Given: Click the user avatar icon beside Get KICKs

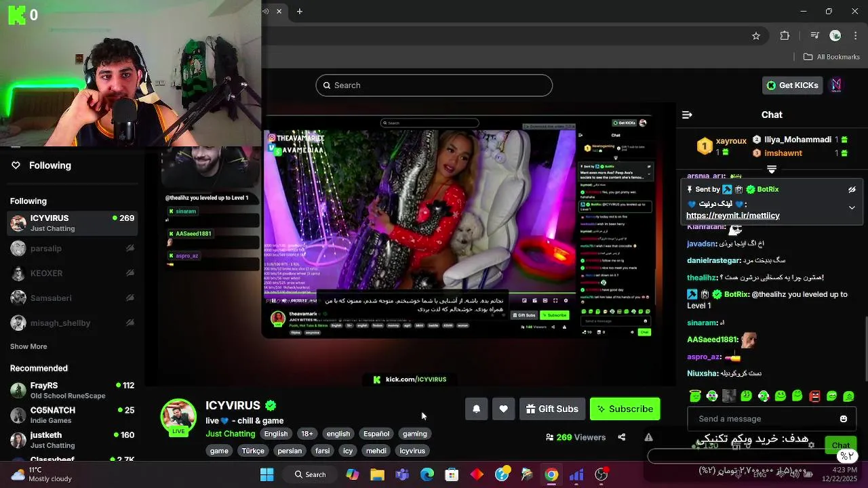Looking at the screenshot, I should 836,85.
